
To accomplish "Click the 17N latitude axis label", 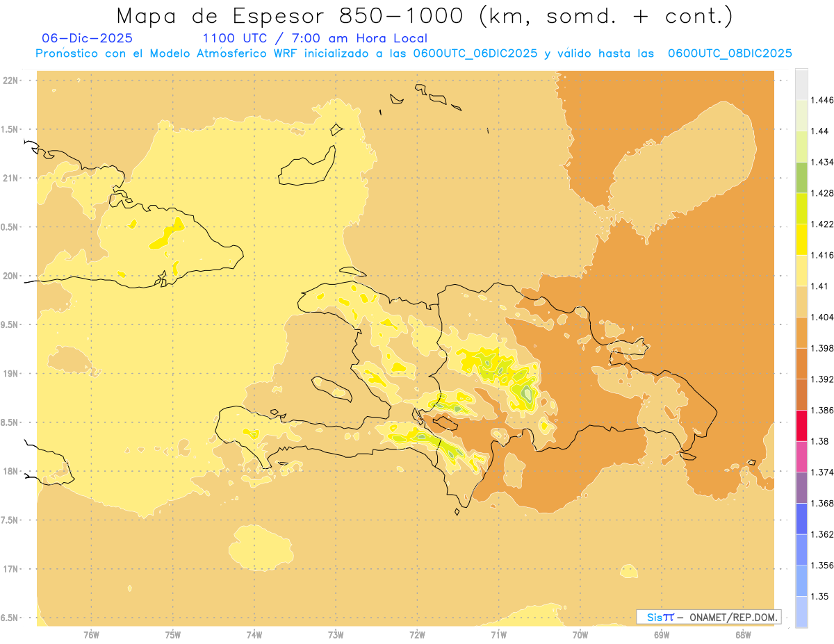I will (10, 569).
